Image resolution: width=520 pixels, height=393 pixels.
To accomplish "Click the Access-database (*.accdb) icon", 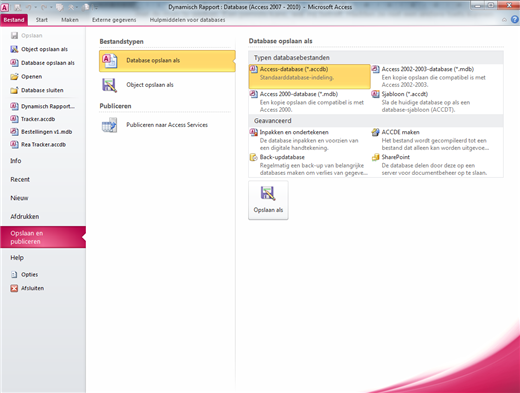I will coord(254,69).
